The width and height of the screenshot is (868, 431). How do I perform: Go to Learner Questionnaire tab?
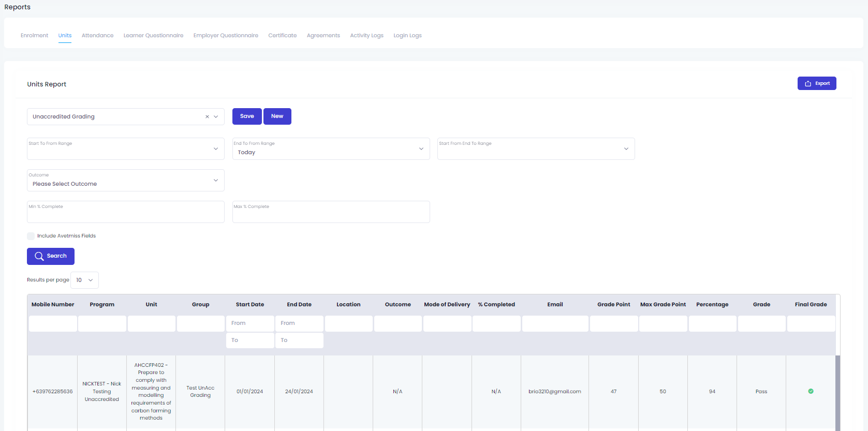pos(153,36)
